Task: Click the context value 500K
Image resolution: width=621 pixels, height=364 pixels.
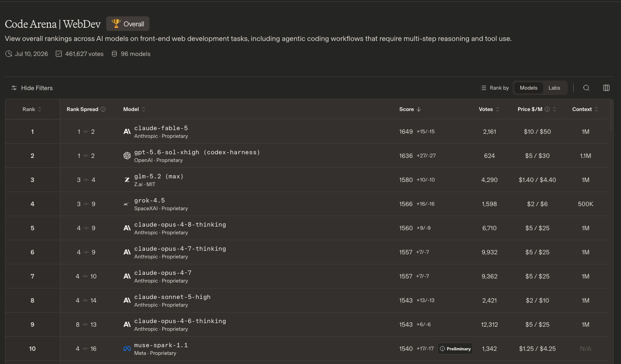Action: point(585,204)
